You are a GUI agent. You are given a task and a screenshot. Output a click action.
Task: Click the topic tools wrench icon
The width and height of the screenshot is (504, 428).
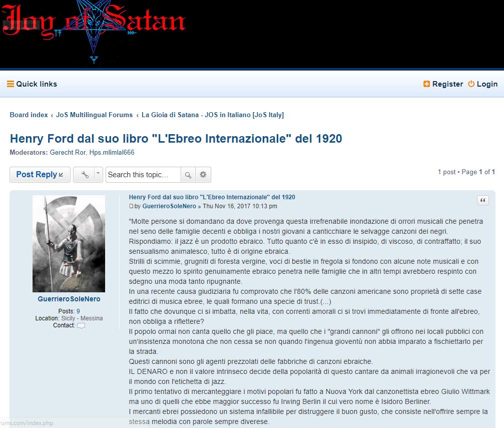point(85,175)
